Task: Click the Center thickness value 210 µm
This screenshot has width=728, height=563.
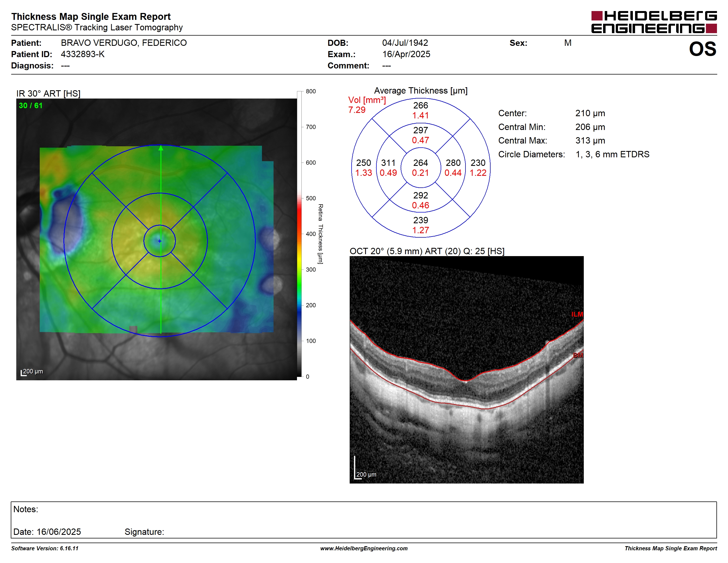Action: pyautogui.click(x=590, y=113)
